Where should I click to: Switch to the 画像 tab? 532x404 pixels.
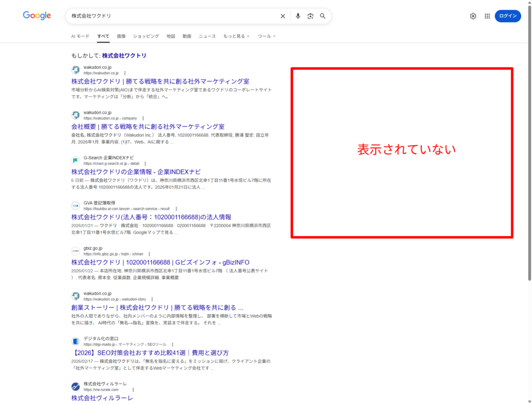pos(121,36)
